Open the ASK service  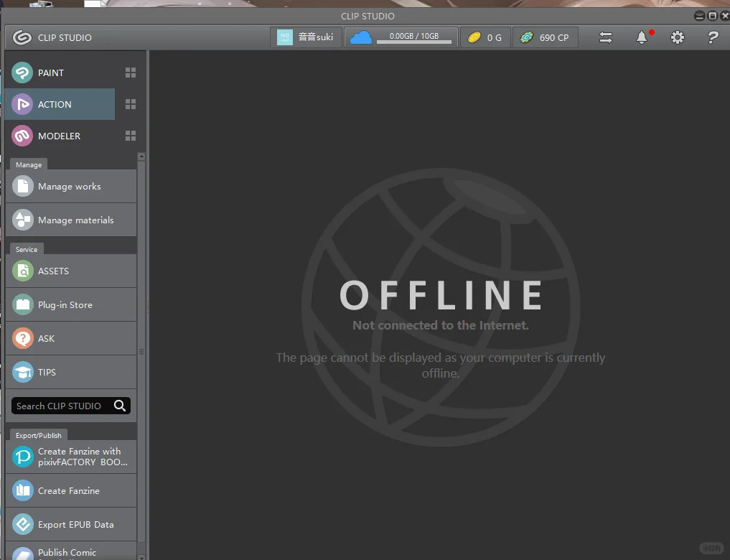(x=71, y=338)
